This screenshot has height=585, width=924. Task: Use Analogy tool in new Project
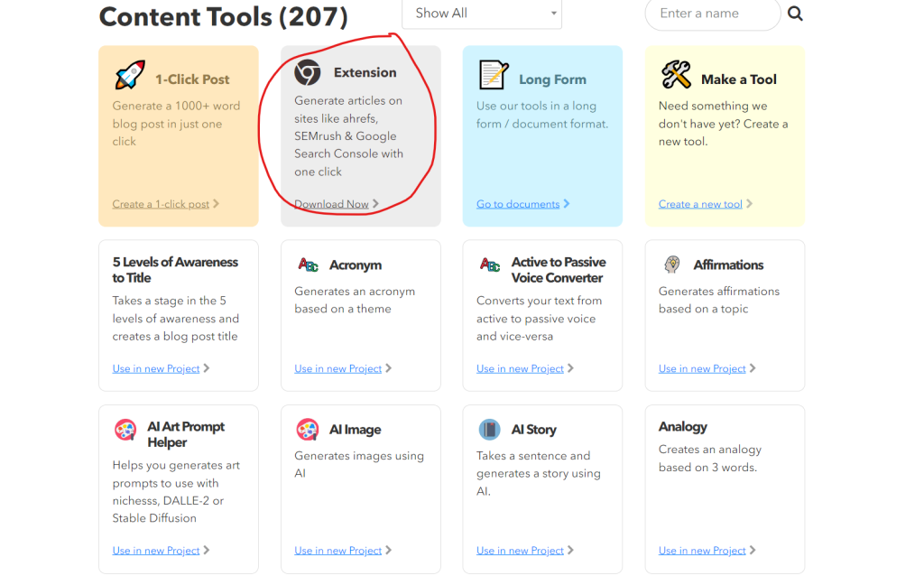702,550
